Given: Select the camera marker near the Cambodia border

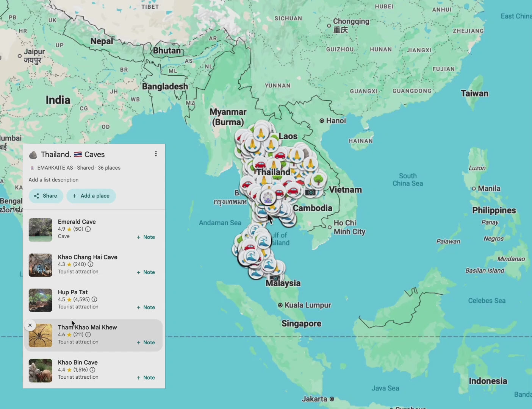Looking at the screenshot, I should coord(311,192).
